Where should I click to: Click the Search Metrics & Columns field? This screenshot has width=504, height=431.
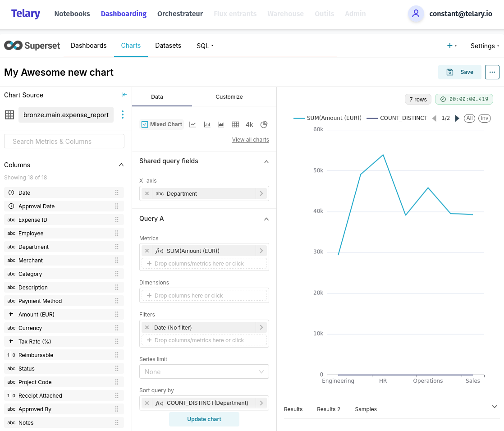point(64,142)
